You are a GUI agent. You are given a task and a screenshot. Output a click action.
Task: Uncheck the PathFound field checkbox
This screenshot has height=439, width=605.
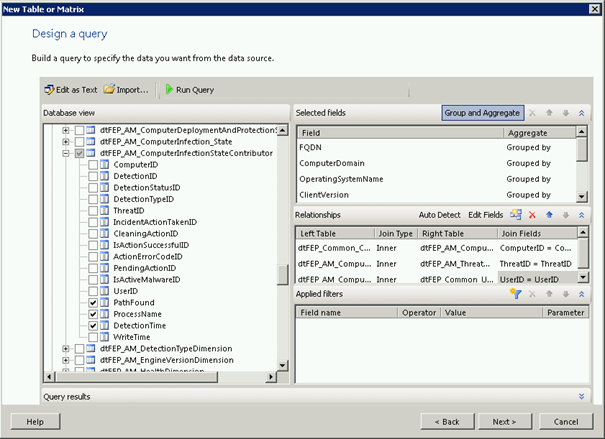pyautogui.click(x=94, y=301)
